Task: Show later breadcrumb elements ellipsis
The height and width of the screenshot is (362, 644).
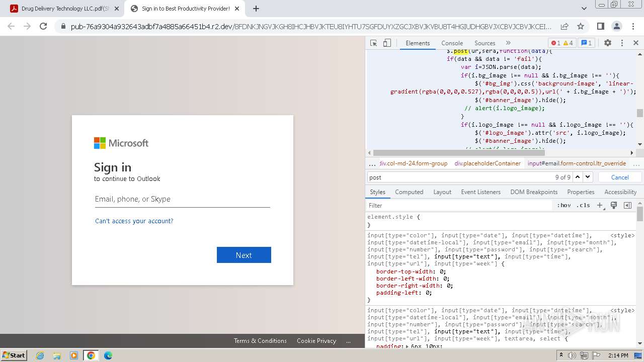Action: tap(636, 163)
